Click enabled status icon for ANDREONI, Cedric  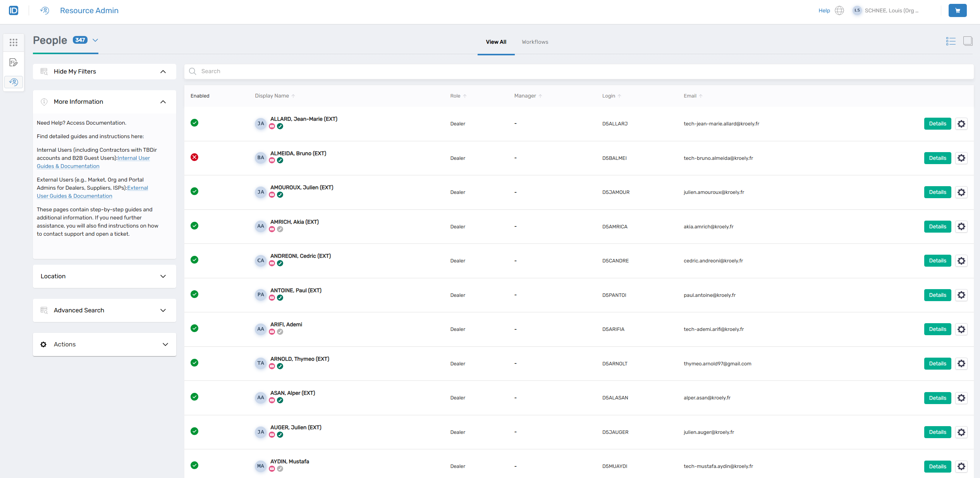click(194, 260)
